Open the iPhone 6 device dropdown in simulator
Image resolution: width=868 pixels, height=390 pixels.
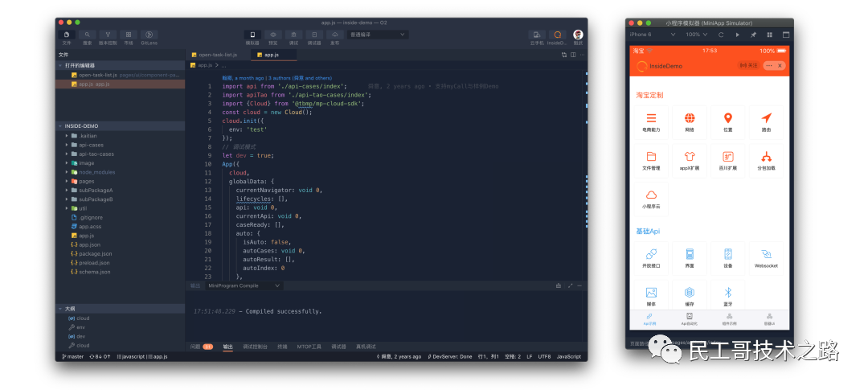click(x=653, y=35)
